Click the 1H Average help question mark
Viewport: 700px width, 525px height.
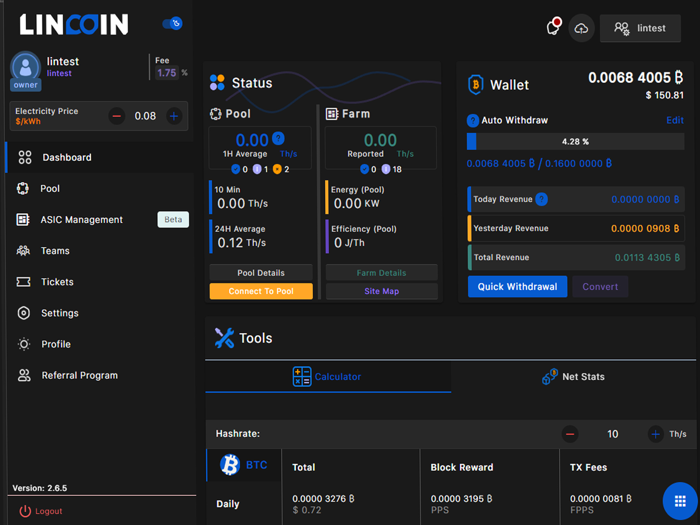coord(278,139)
